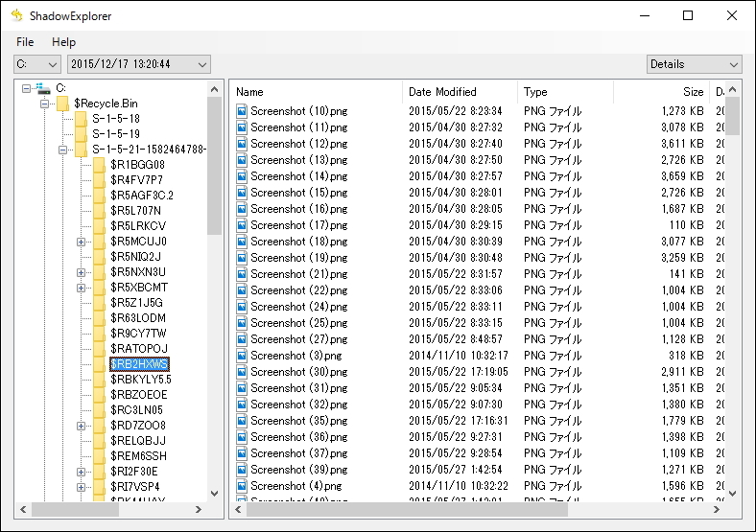The height and width of the screenshot is (532, 756).
Task: Collapse the S-1-5-21-1582464788 tree node
Action: pos(62,150)
